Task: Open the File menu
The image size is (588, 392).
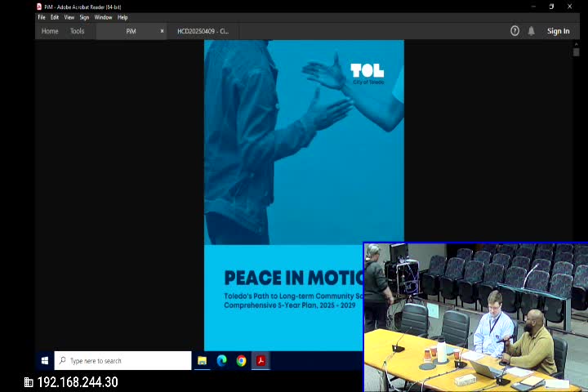Action: 42,17
